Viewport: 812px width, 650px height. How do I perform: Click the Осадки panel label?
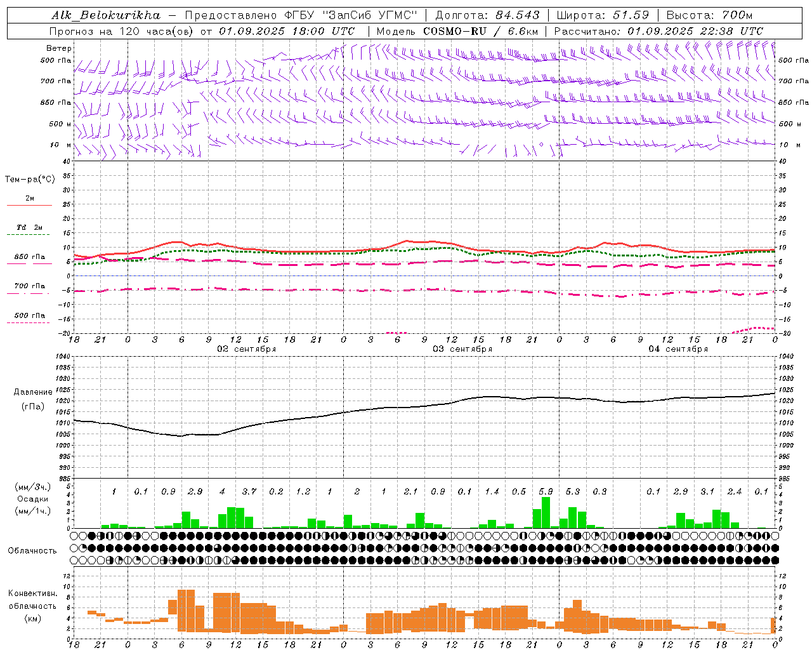33,500
